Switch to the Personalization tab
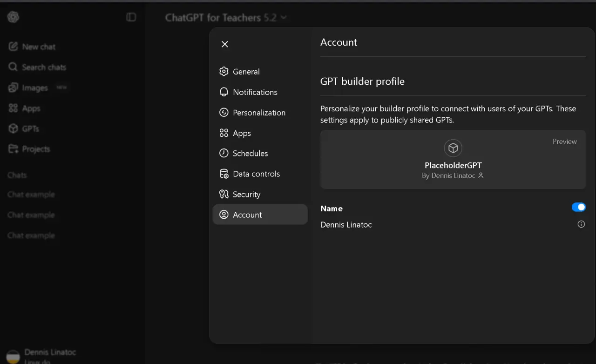This screenshot has width=596, height=364. pos(260,113)
